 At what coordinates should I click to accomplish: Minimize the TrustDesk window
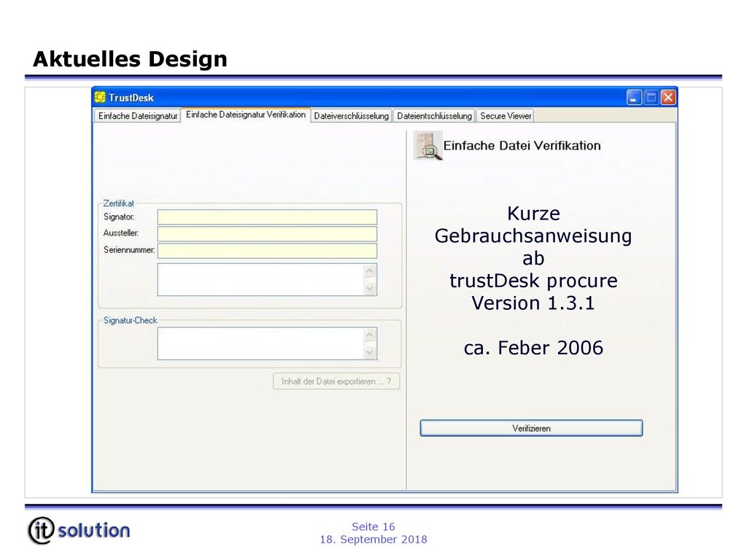[634, 98]
